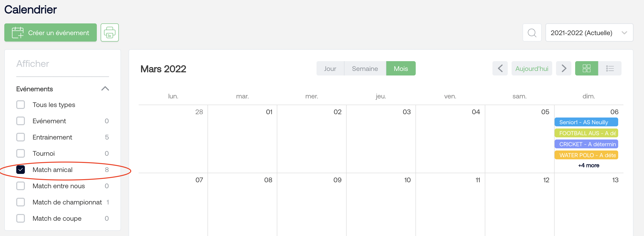This screenshot has height=236, width=644.
Task: Open the 2021-2022 (Actuelle) season dropdown
Action: (589, 33)
